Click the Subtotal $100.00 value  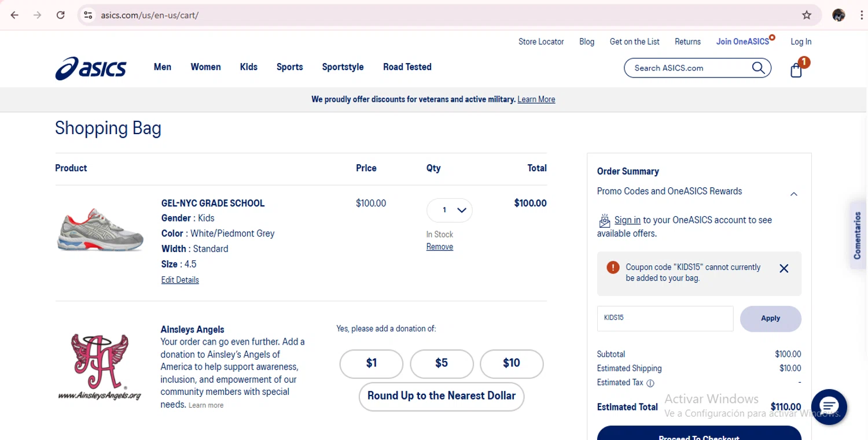(788, 354)
